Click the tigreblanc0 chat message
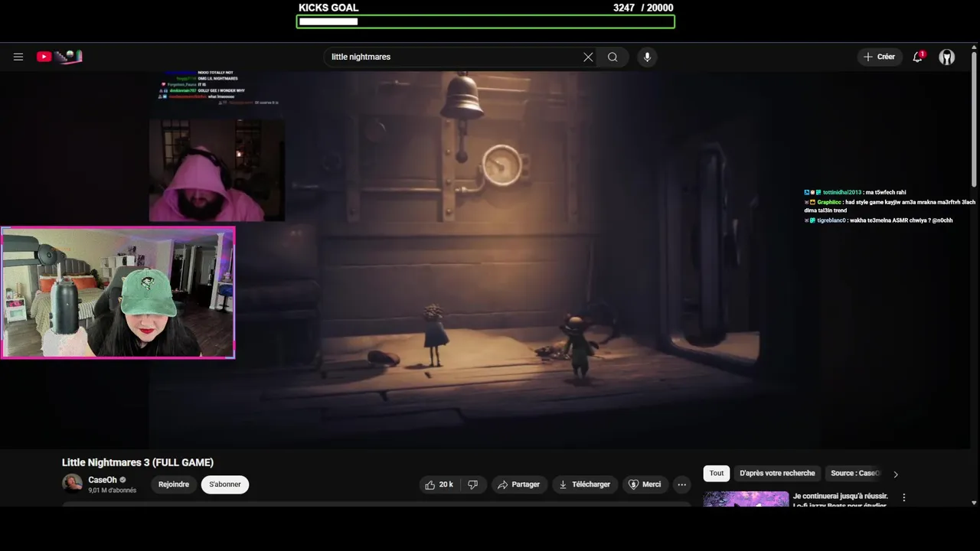 [x=878, y=220]
